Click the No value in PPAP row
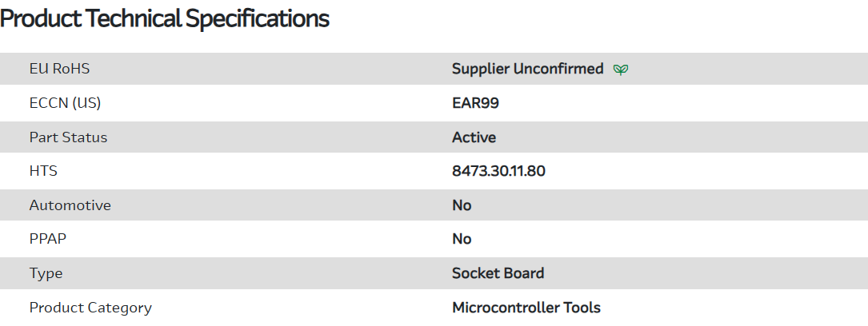 pyautogui.click(x=462, y=239)
